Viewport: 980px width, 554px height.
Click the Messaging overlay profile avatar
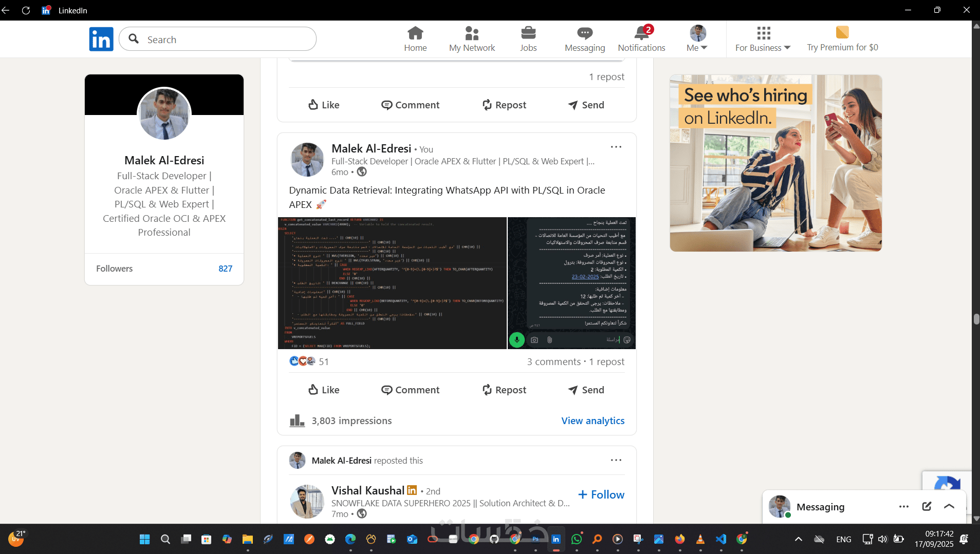pyautogui.click(x=780, y=507)
